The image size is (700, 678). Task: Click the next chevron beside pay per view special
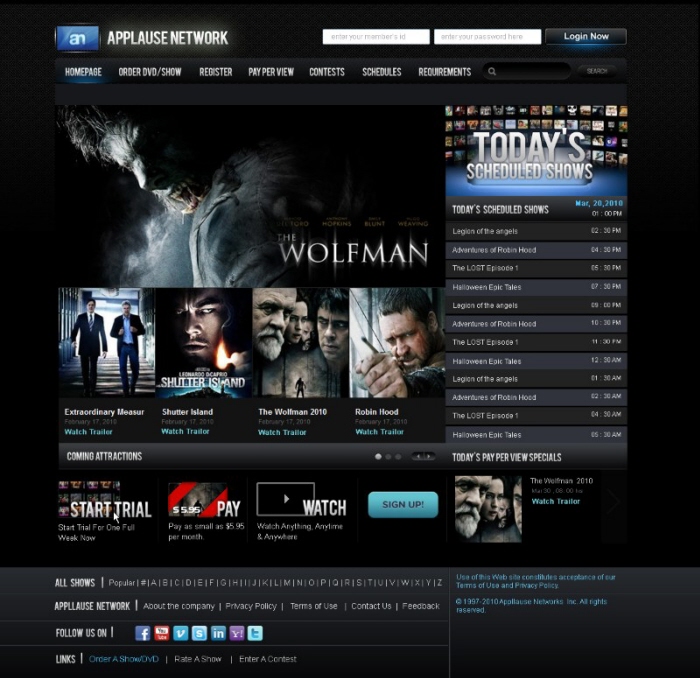coord(614,502)
